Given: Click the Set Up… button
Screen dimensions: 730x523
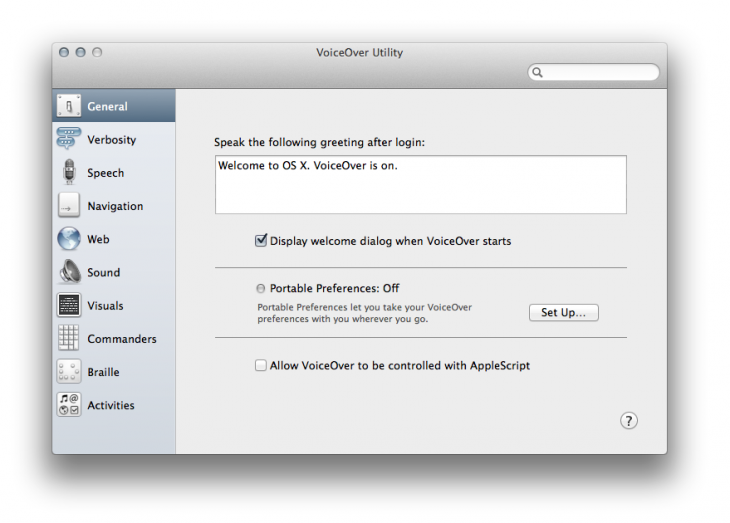Looking at the screenshot, I should [563, 312].
